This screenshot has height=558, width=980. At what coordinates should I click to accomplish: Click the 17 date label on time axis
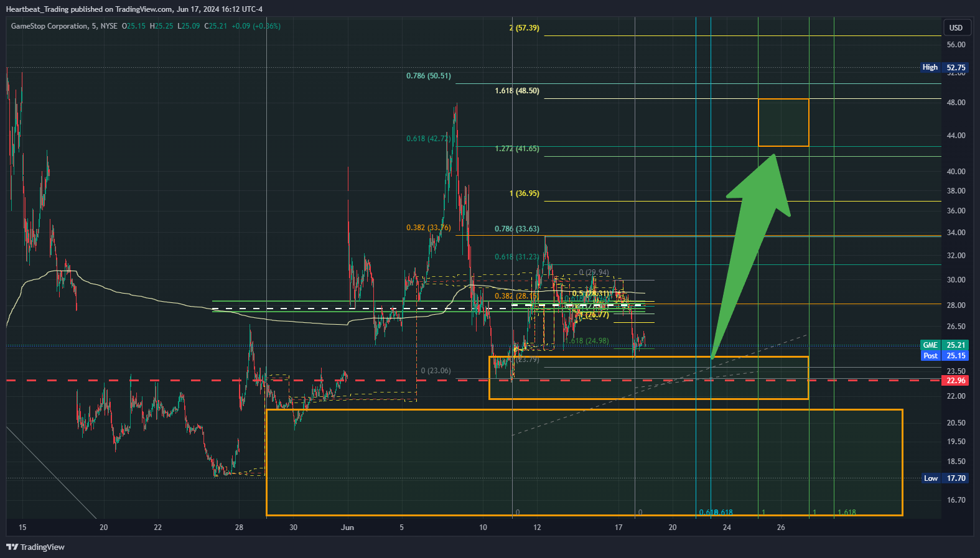pyautogui.click(x=618, y=528)
